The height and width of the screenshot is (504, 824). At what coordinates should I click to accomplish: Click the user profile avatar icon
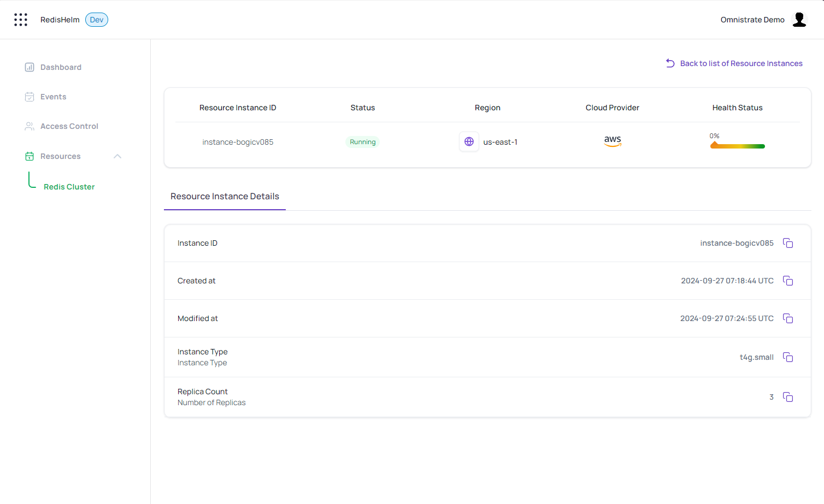click(x=799, y=20)
